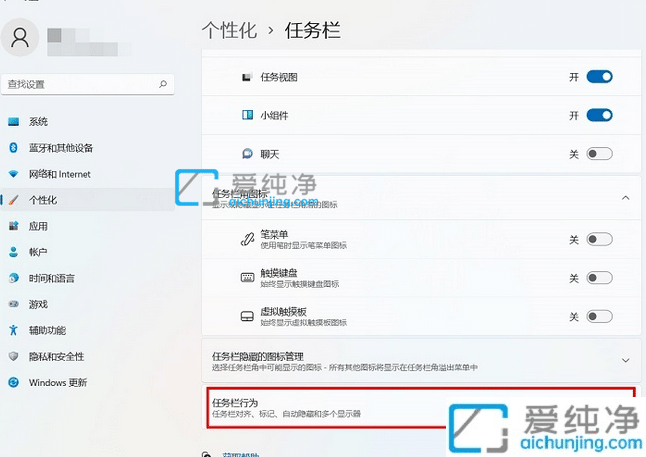Expand the 任务栏行为 section
This screenshot has height=457, width=646.
[x=421, y=408]
